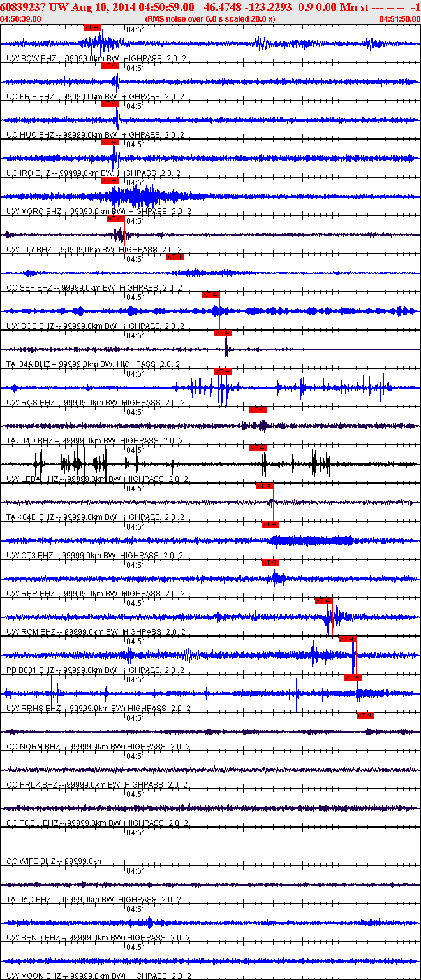Select the UO IRO EHZ station label
This screenshot has height=980, width=421.
click(x=29, y=173)
